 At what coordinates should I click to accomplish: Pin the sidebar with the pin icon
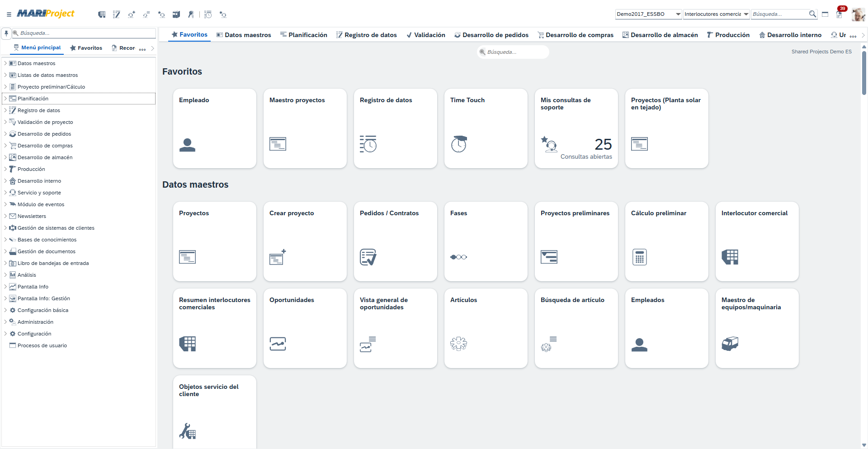(x=6, y=33)
